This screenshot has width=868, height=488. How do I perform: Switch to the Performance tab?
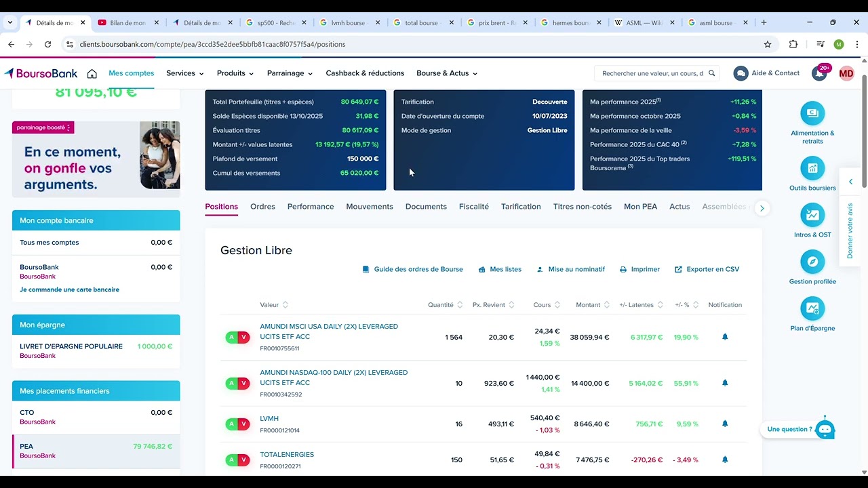(311, 207)
